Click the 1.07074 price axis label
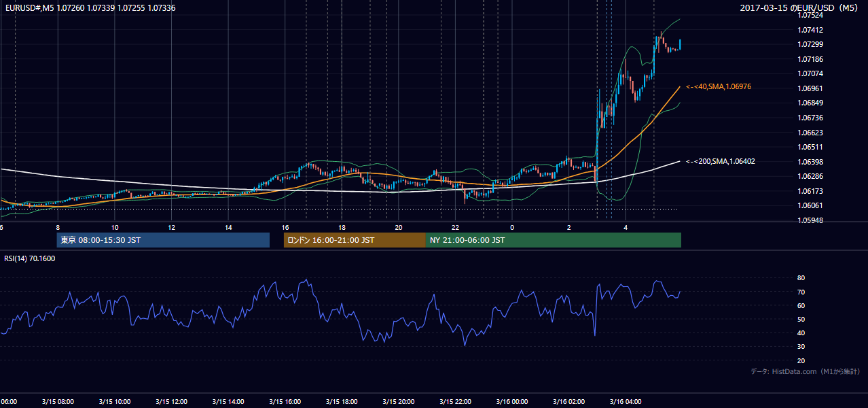 [811, 73]
